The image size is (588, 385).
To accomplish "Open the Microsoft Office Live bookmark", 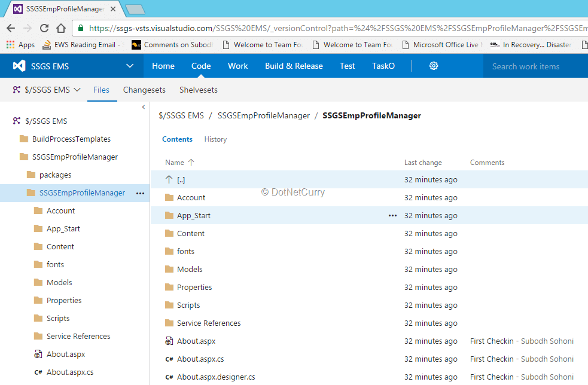I will pyautogui.click(x=442, y=45).
